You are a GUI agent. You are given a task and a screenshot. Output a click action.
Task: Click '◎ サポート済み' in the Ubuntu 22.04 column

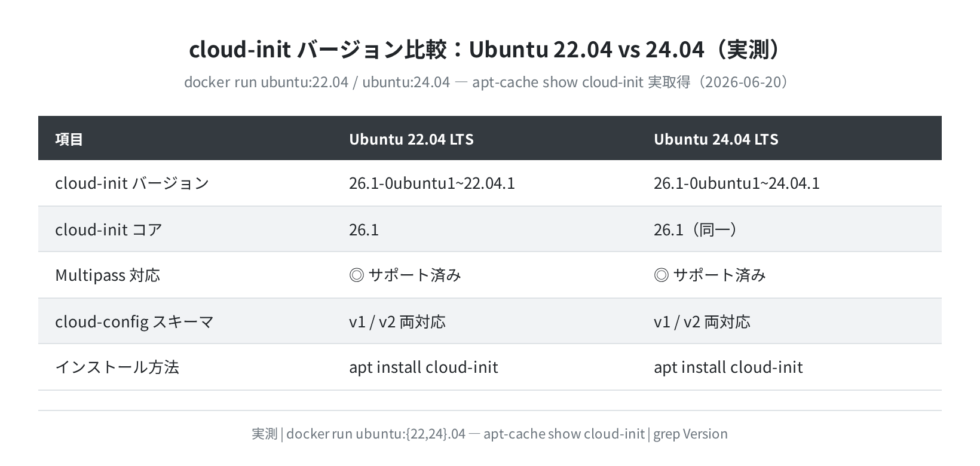tap(405, 275)
